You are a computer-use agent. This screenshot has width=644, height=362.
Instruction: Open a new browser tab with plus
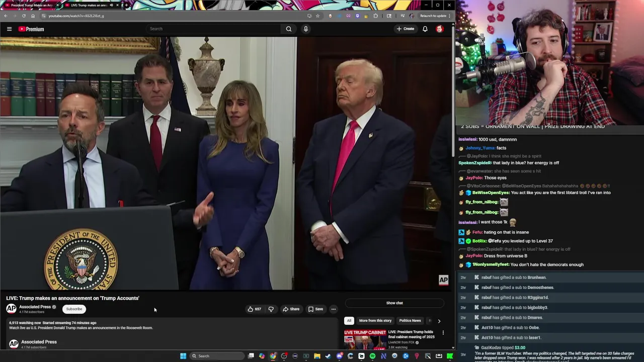click(126, 5)
